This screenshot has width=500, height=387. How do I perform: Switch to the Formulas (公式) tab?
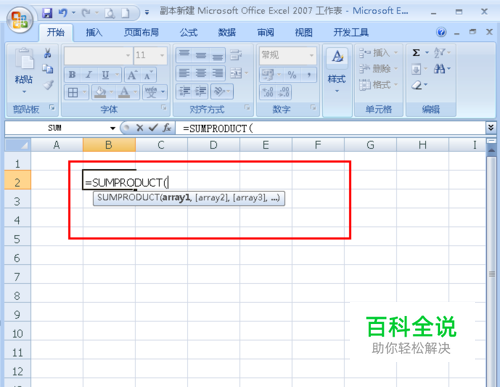click(x=189, y=32)
